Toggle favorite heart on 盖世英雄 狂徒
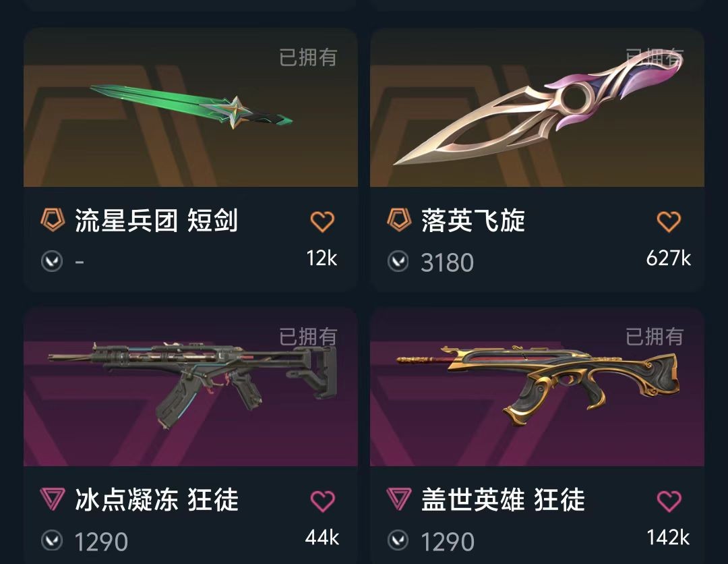 669,501
